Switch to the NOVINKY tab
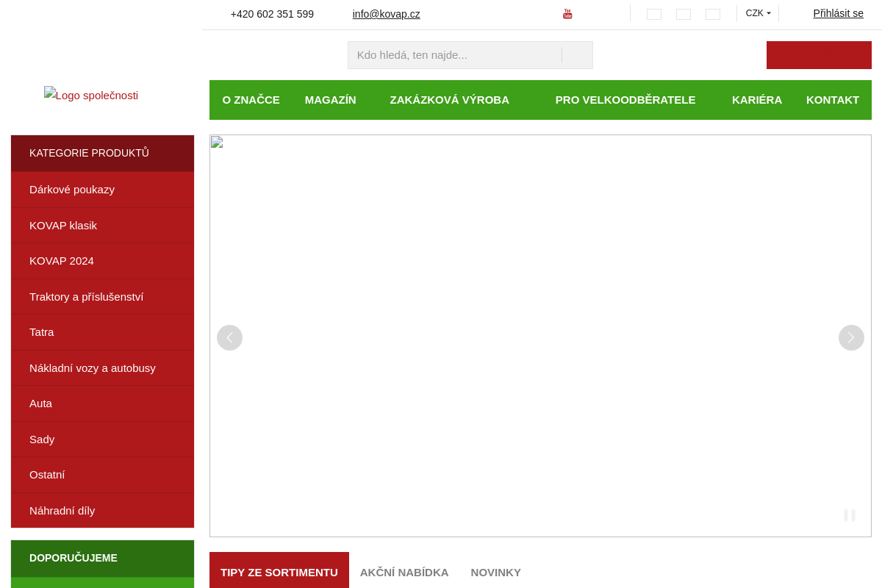This screenshot has width=882, height=588. coord(495,572)
